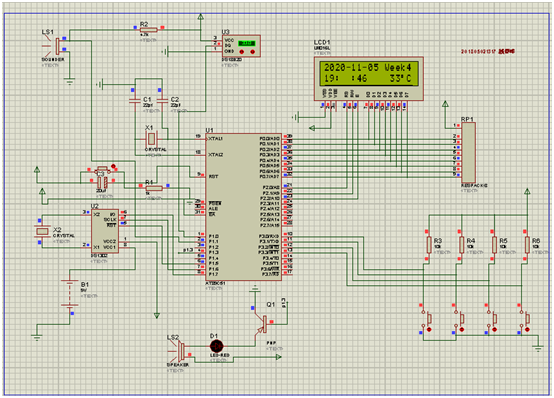Screen dimensions: 554x398
Task: Select resistor R2 near the top
Action: coord(149,30)
